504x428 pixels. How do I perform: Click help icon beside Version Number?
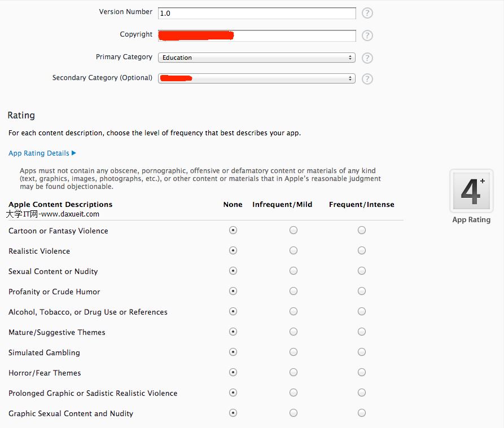pyautogui.click(x=367, y=13)
